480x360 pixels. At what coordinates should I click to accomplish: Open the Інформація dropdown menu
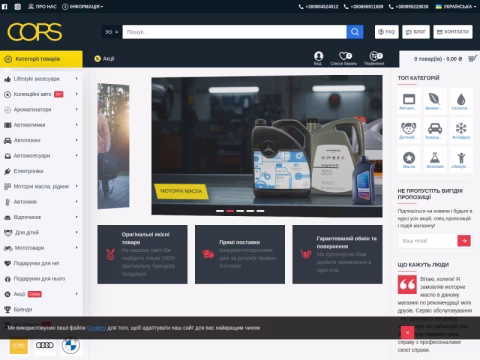coord(83,7)
